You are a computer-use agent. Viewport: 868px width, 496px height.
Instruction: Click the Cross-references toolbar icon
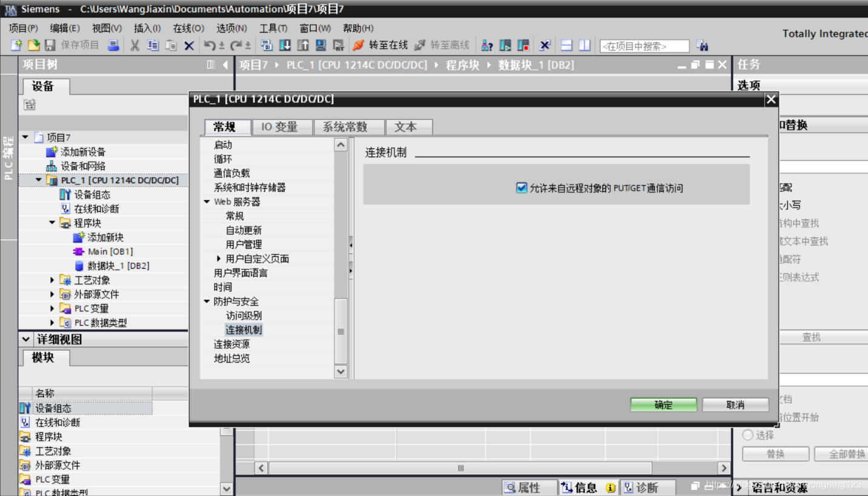tap(546, 45)
